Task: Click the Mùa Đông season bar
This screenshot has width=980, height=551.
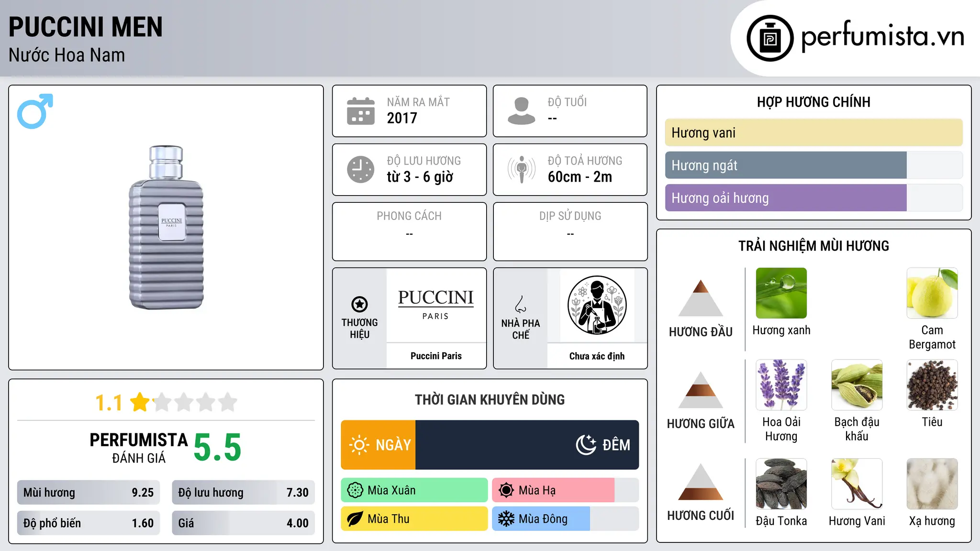Action: click(x=566, y=519)
